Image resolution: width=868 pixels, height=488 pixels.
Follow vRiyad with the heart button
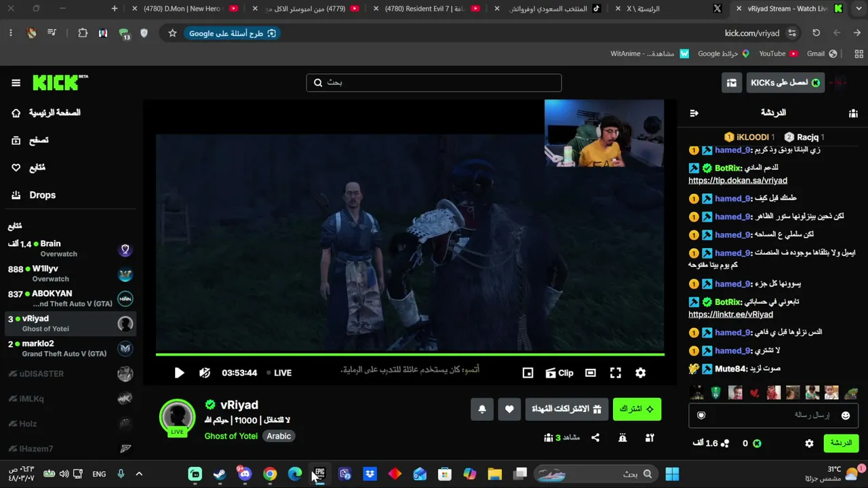click(509, 409)
